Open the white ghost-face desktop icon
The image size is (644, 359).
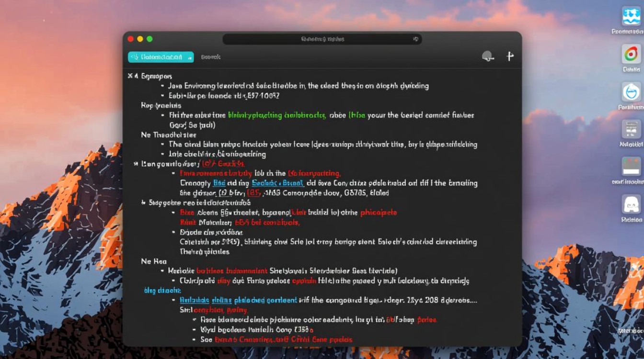(x=631, y=204)
